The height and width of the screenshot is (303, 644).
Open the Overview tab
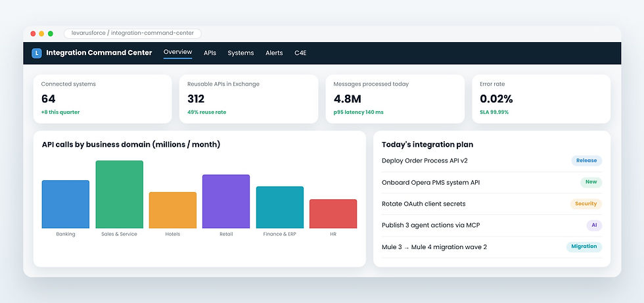[178, 52]
